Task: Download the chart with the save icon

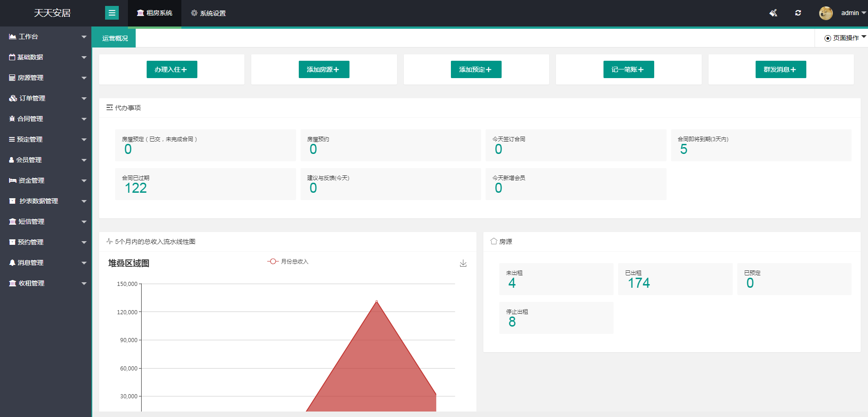Action: [463, 263]
